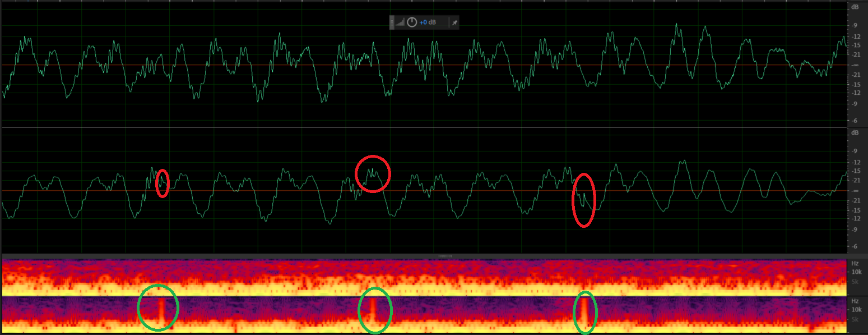Click the bottom channel dB ruler label
Screen dimensions: 868x335
(855, 133)
